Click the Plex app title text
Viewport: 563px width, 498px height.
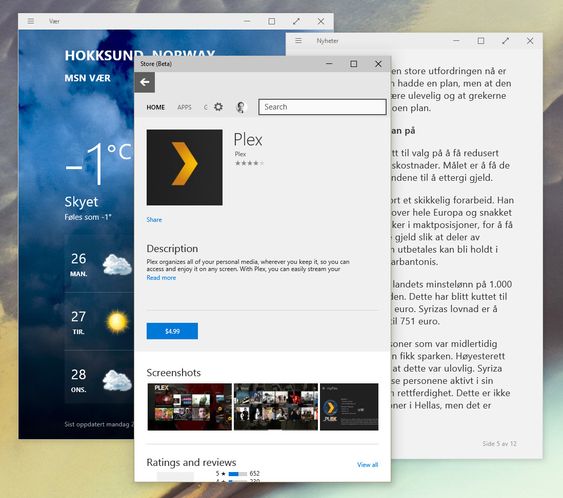pos(248,140)
